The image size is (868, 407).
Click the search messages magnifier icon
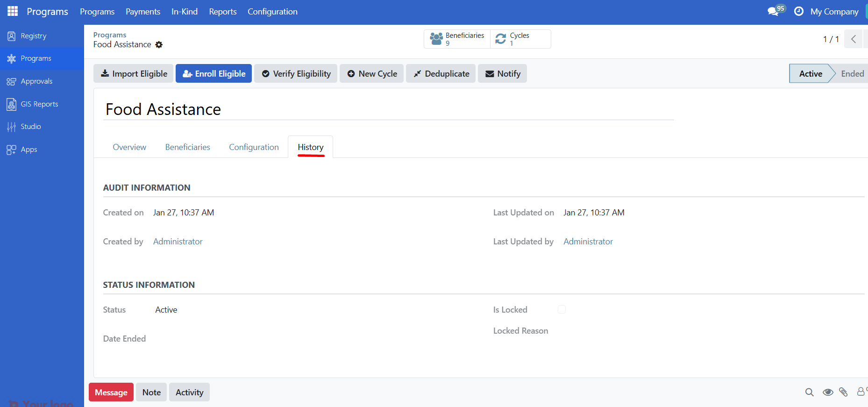(x=809, y=392)
